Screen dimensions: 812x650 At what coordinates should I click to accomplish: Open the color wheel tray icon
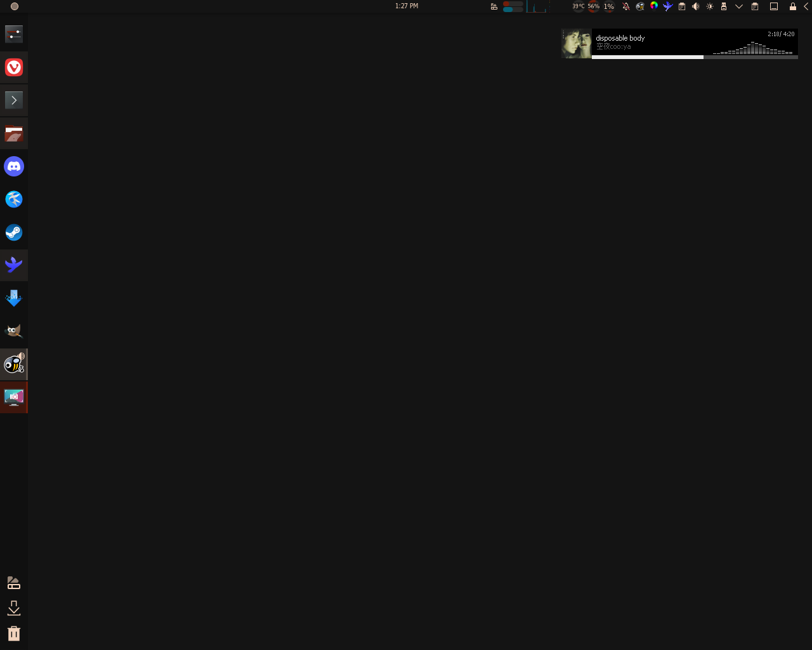click(654, 6)
